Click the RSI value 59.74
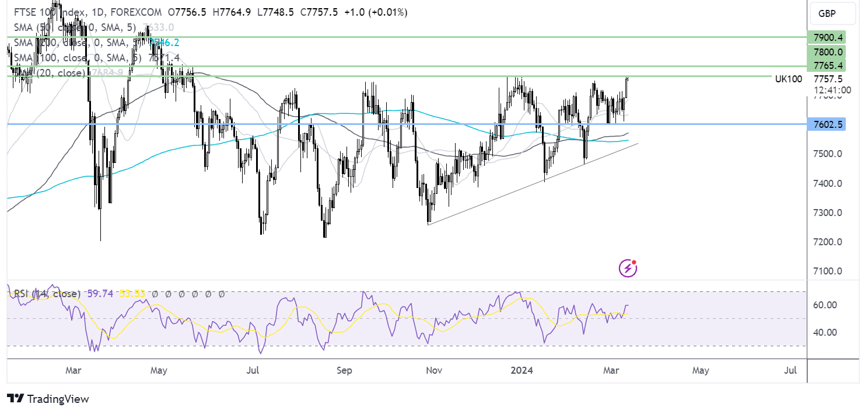The width and height of the screenshot is (868, 414). coord(100,294)
